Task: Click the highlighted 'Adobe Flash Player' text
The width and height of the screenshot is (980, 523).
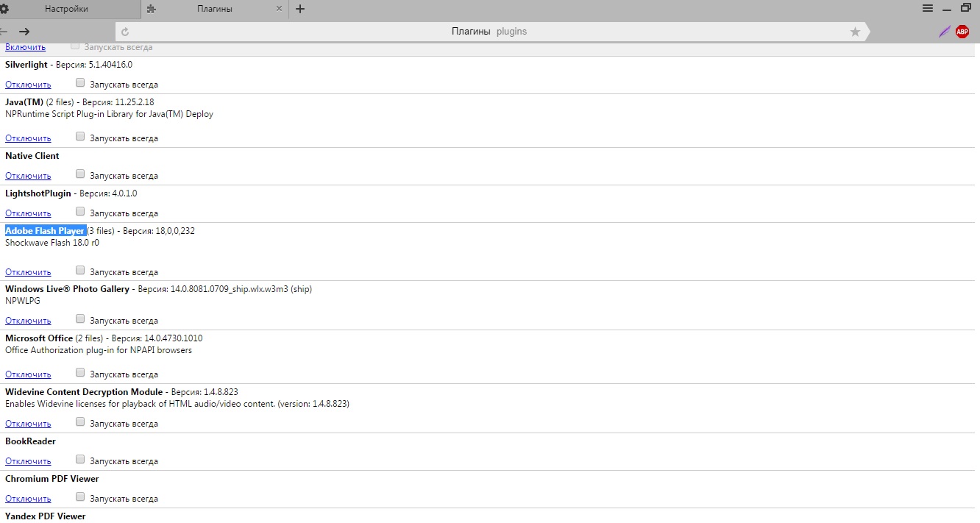Action: (45, 231)
